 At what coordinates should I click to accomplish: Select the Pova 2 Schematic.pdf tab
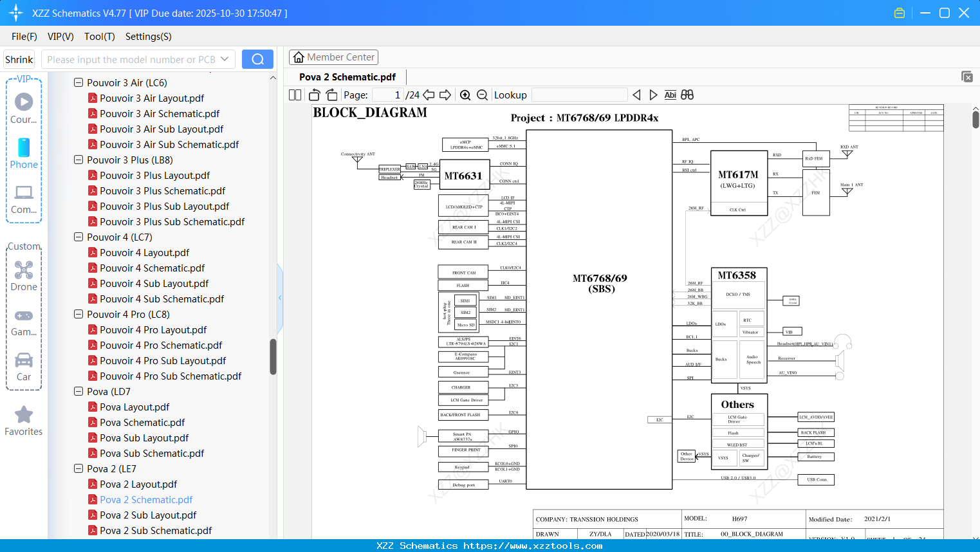tap(347, 77)
